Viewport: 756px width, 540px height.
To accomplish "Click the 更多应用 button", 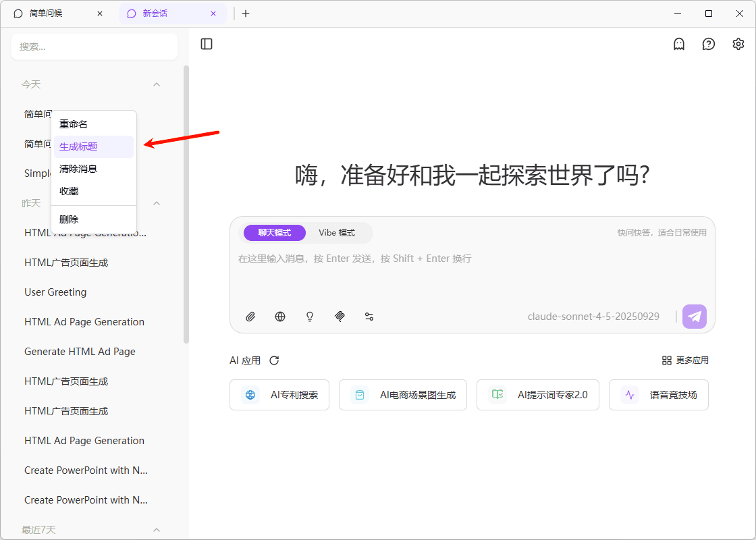I will tap(685, 360).
